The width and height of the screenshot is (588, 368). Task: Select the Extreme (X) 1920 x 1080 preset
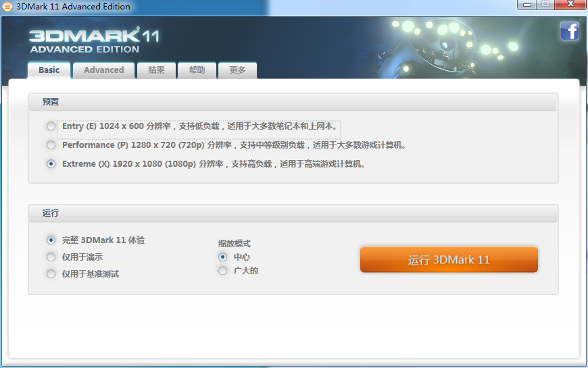coord(51,164)
